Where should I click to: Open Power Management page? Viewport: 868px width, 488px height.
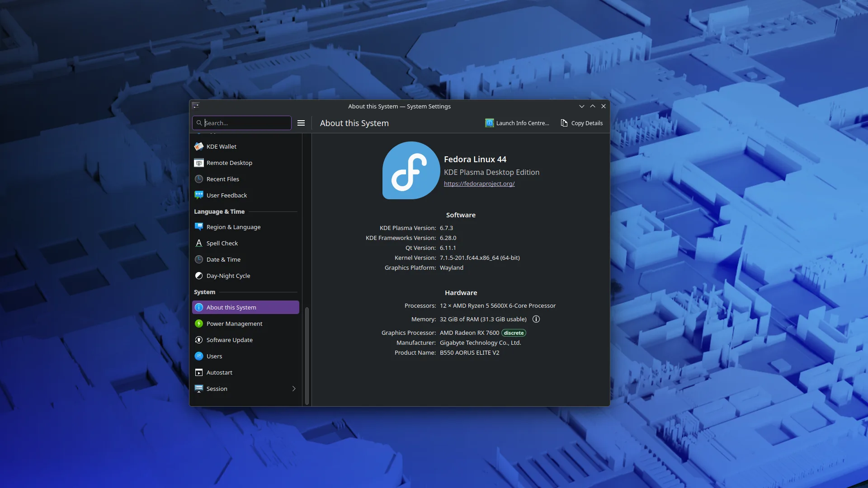[x=245, y=324]
